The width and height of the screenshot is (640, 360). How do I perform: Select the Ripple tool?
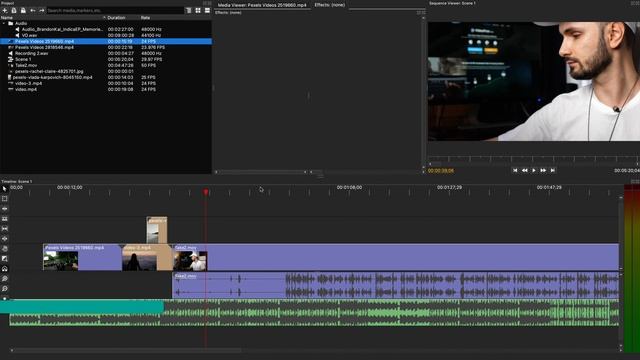click(x=4, y=209)
